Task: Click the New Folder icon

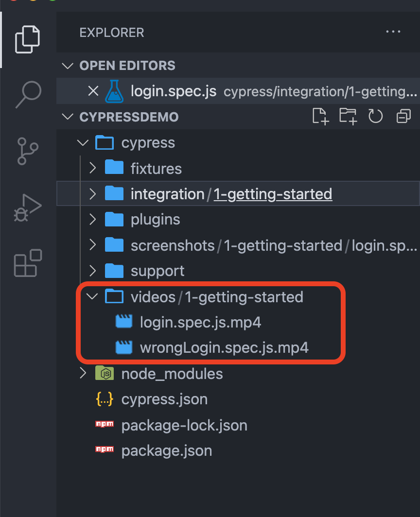Action: [348, 117]
